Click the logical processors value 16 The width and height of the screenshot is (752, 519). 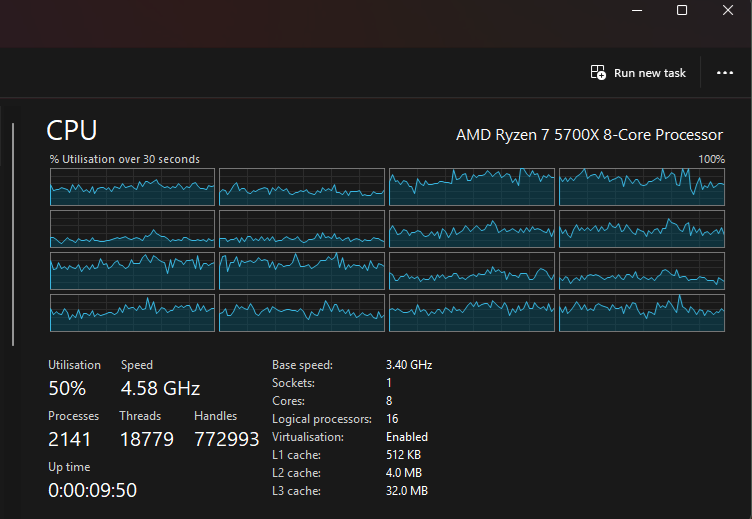[x=392, y=419]
